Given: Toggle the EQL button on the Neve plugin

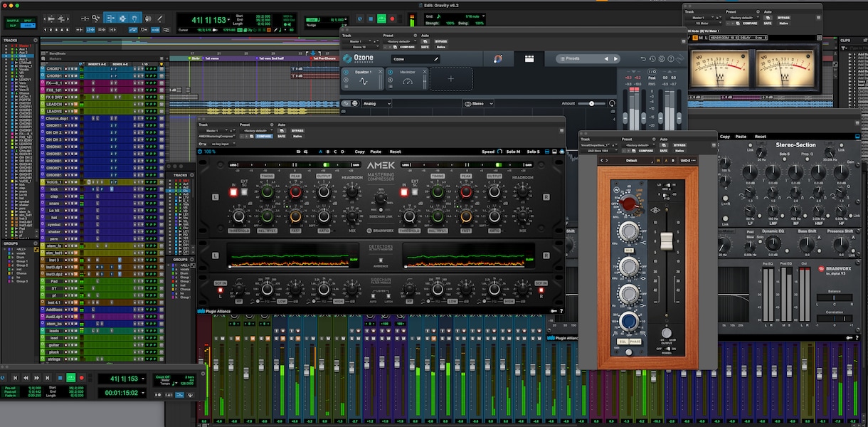Looking at the screenshot, I should pos(622,342).
